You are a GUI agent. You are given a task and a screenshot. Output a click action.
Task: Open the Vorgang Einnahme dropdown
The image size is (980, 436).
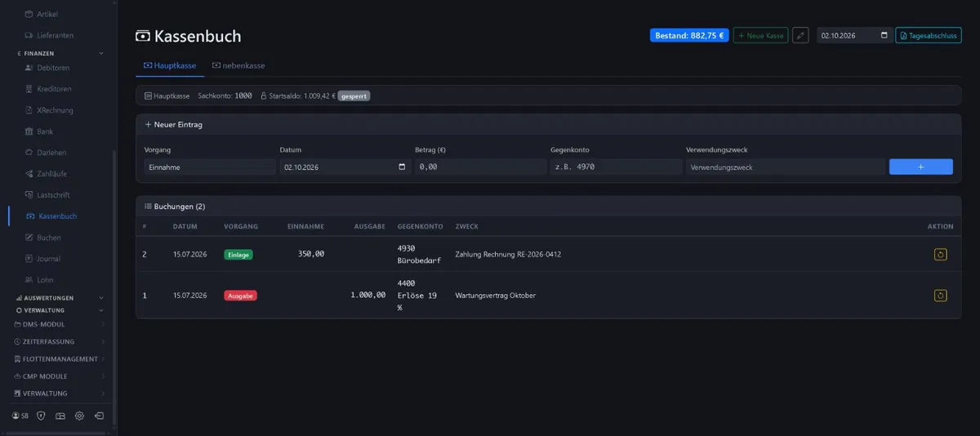coord(210,167)
